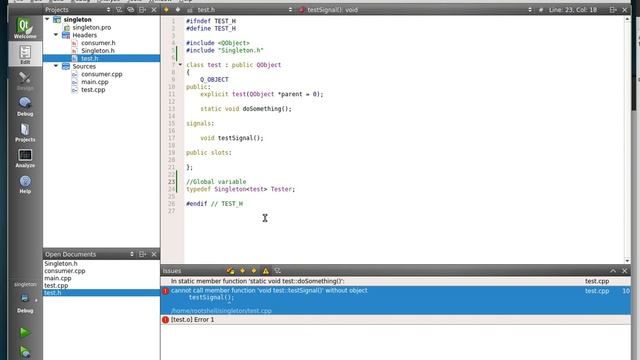
Task: Open the singleton Debug kit selector
Action: pyautogui.click(x=25, y=297)
